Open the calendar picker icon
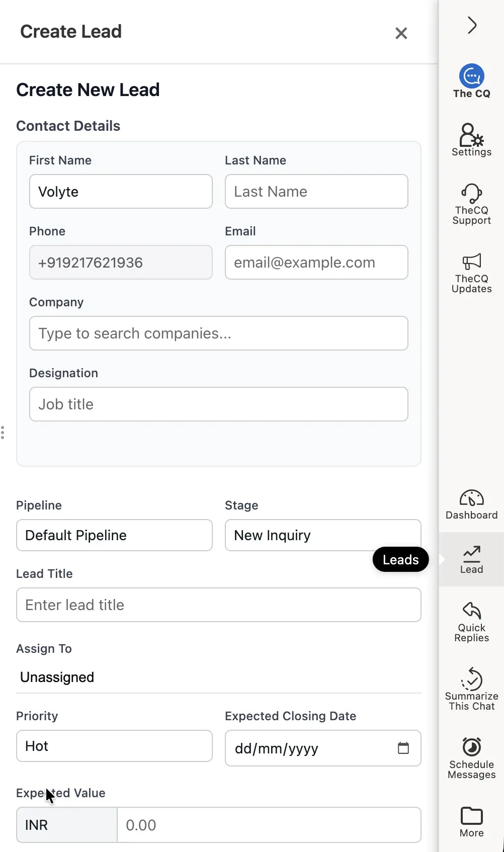This screenshot has height=852, width=504. [403, 748]
